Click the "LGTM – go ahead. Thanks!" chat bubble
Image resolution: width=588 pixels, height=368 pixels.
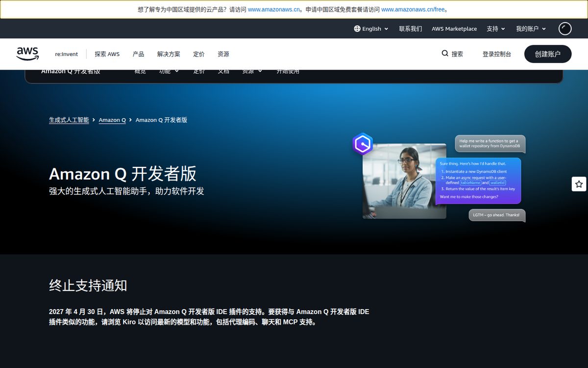[497, 215]
